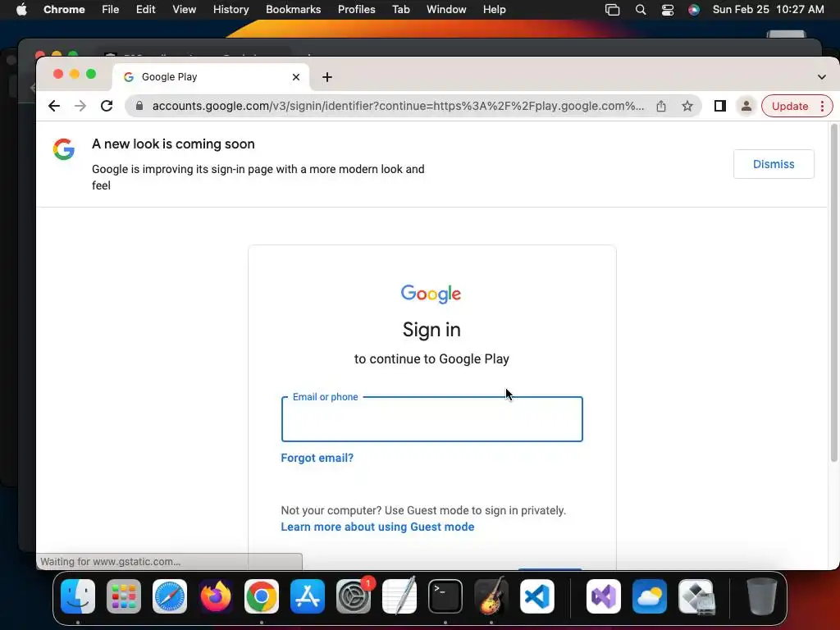
Task: Open a new tab with plus icon
Action: [327, 77]
